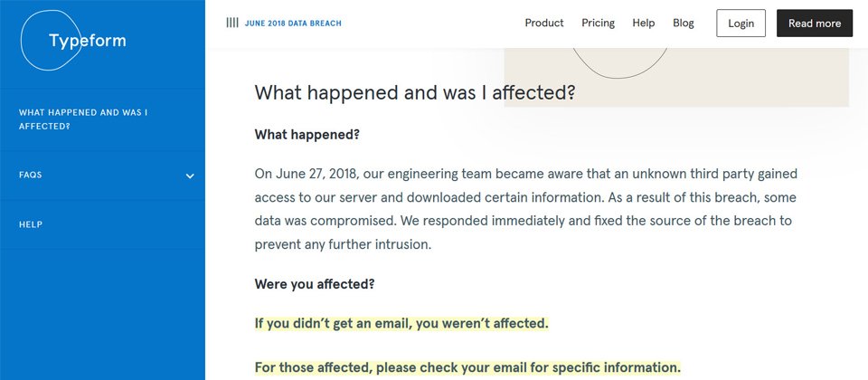Click highlighted line about checking your email
The height and width of the screenshot is (380, 868).
467,367
